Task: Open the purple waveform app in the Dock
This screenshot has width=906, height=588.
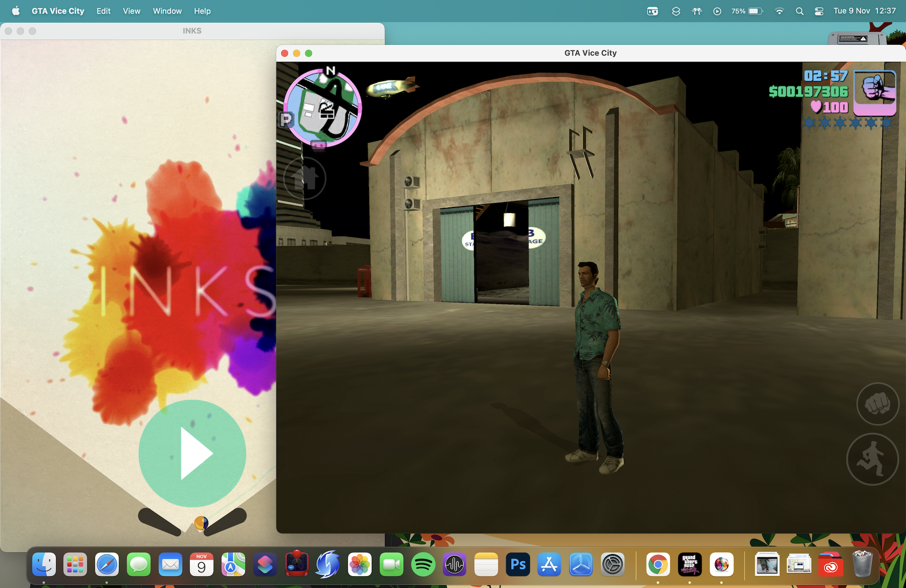Action: pyautogui.click(x=454, y=564)
